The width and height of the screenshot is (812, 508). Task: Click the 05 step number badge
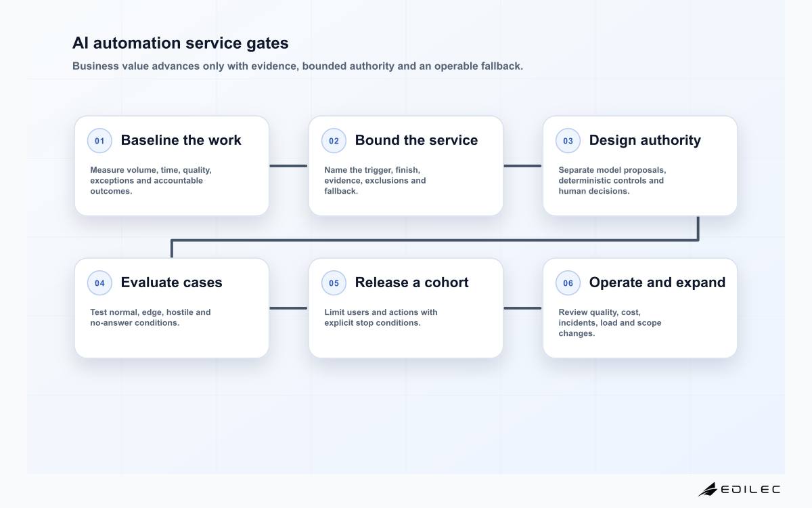(334, 283)
